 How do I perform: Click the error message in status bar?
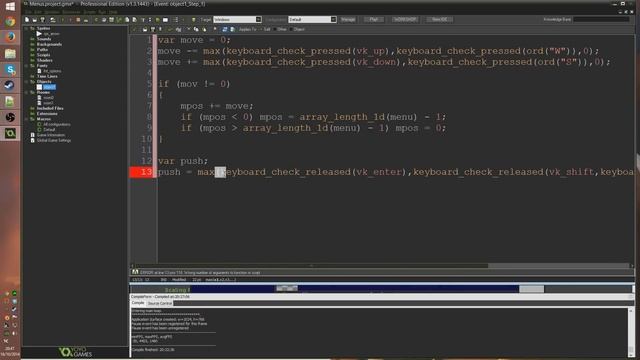click(x=200, y=272)
